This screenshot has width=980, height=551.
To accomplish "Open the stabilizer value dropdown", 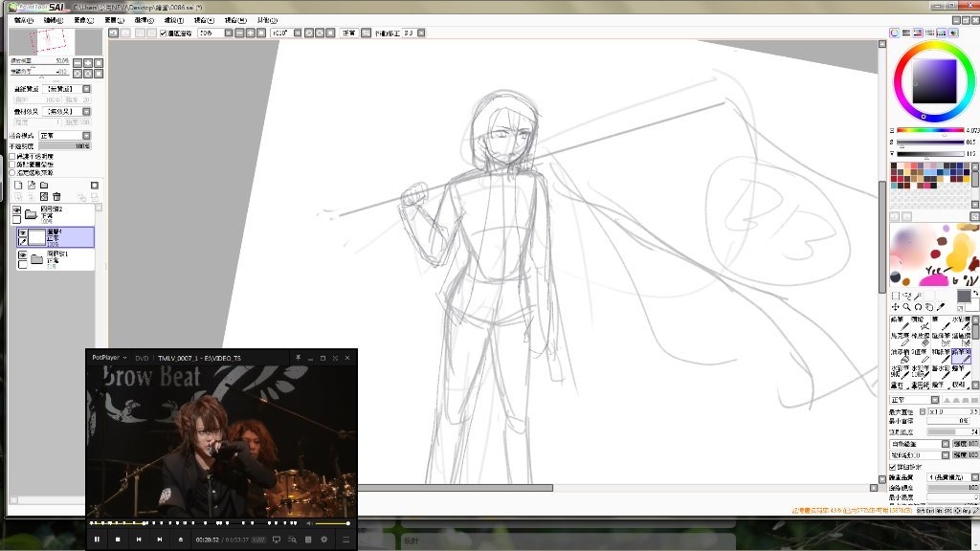I will point(421,33).
